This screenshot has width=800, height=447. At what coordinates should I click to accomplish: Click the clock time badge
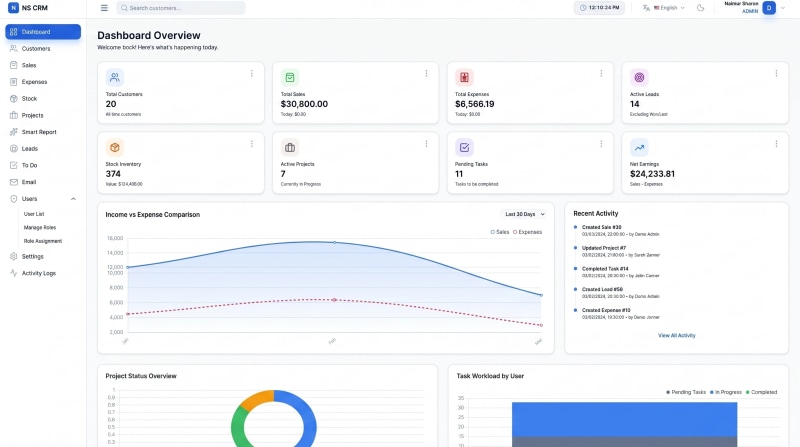click(599, 8)
